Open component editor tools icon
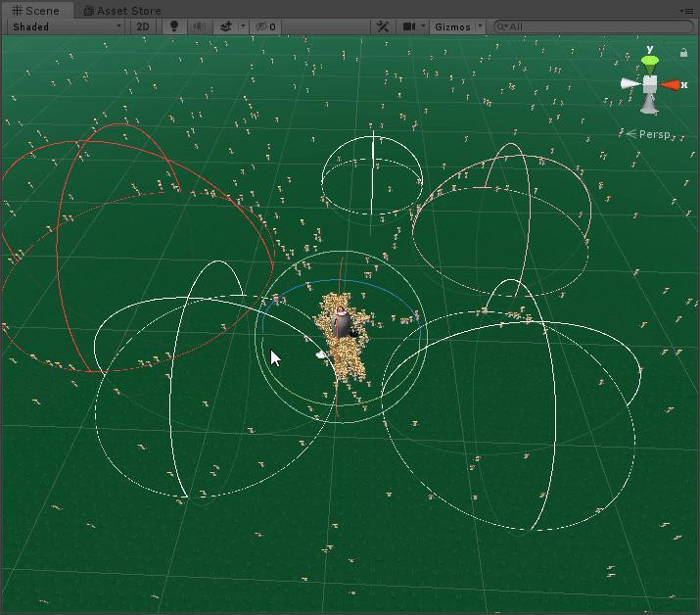The width and height of the screenshot is (700, 615). coord(383,26)
